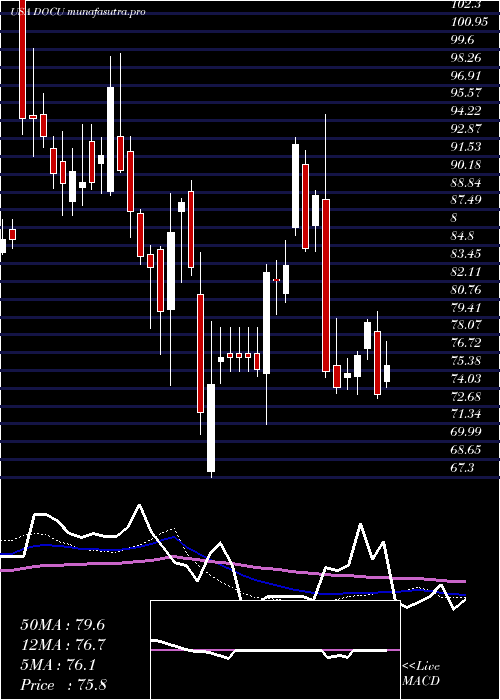Image resolution: width=500 pixels, height=700 pixels.
Task: Click the 78.07 price label
Action: point(466,325)
